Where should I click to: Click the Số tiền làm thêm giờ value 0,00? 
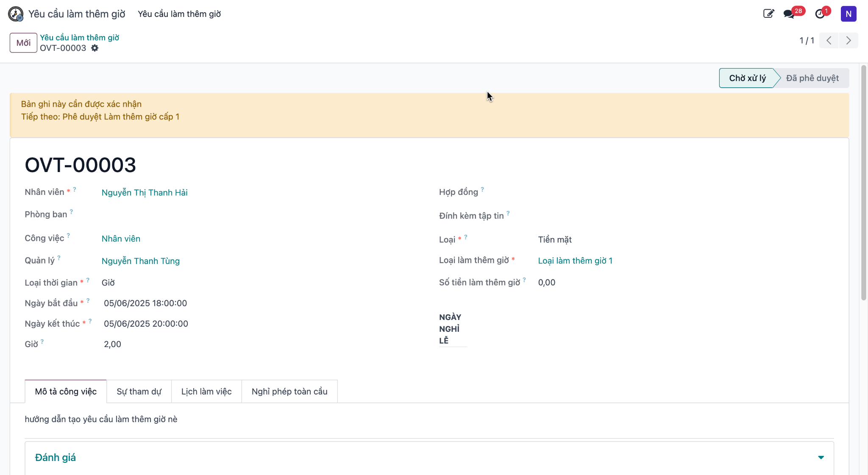547,283
